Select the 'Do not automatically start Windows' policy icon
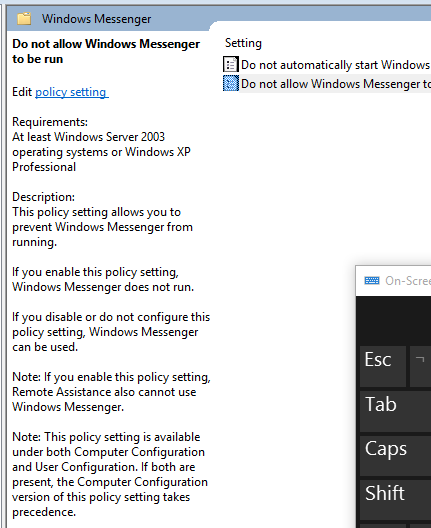The height and width of the screenshot is (528, 431). click(x=231, y=64)
